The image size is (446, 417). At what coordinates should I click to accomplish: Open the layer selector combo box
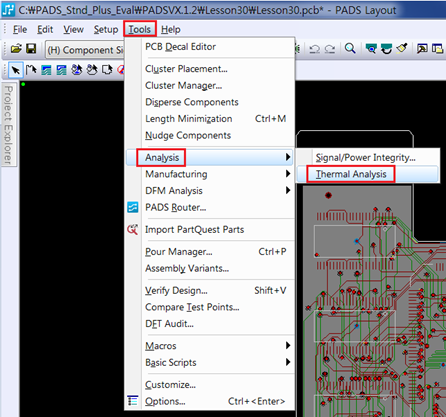[x=85, y=50]
